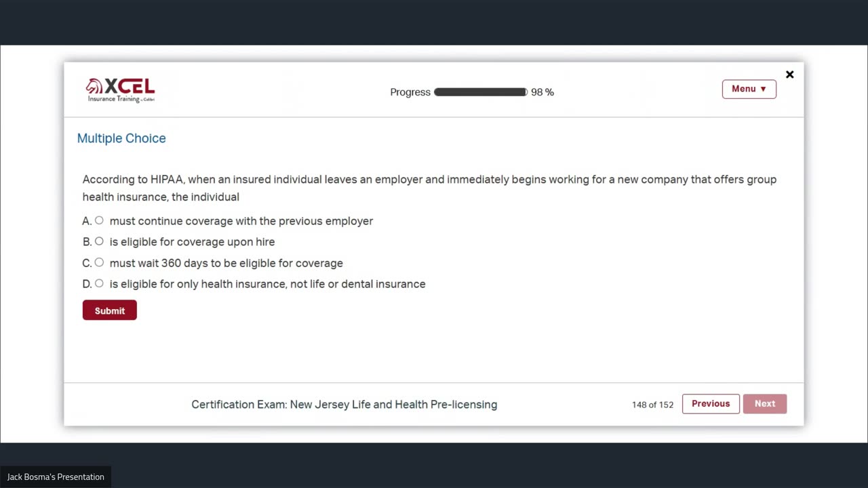Select radio option A
The height and width of the screenshot is (488, 868).
pos(99,220)
